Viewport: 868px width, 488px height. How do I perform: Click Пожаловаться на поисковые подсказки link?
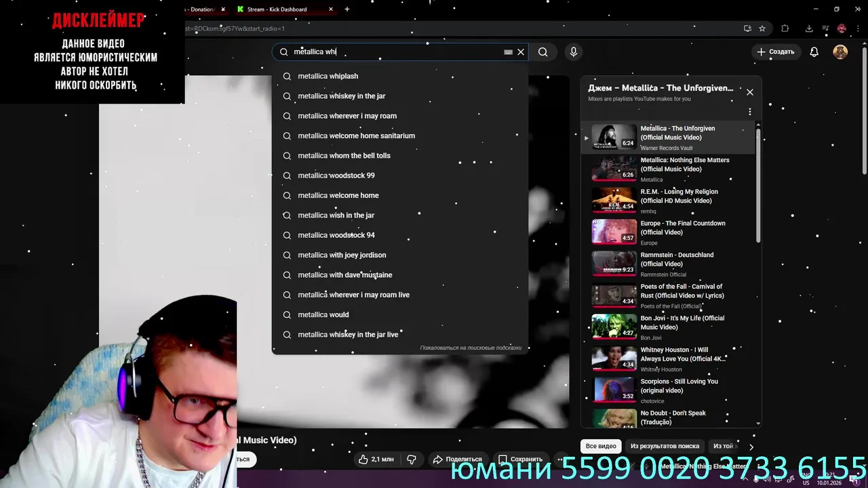pyautogui.click(x=471, y=348)
